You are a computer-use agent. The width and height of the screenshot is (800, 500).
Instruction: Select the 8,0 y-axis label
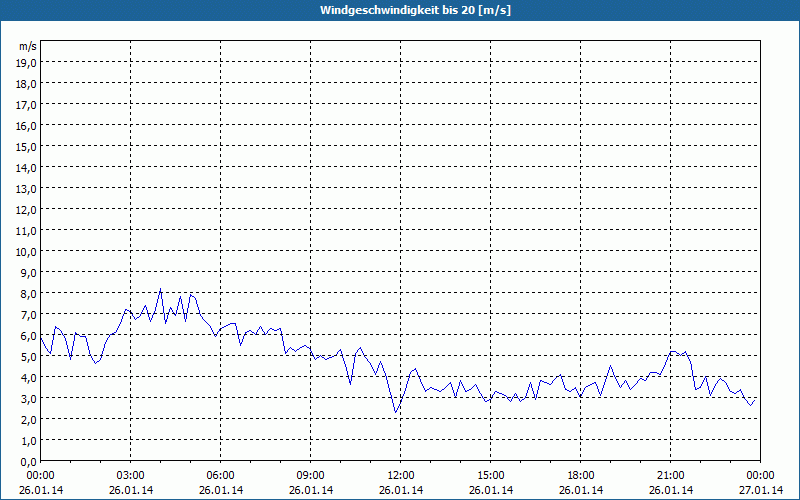(x=29, y=294)
